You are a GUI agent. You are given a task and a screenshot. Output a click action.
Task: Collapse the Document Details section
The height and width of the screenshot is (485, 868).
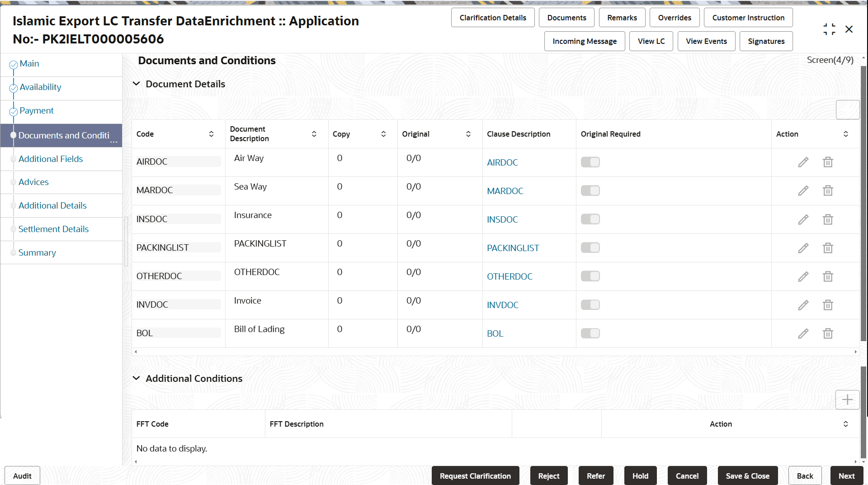click(x=137, y=84)
